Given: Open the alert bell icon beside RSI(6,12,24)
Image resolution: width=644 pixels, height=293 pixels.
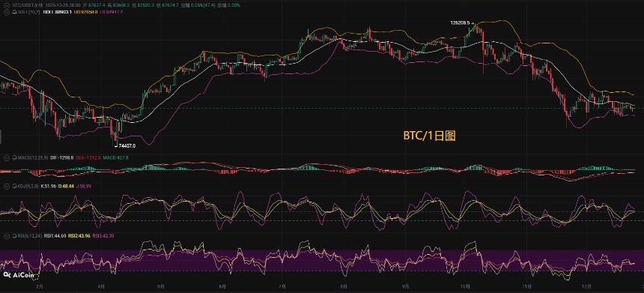Looking at the screenshot, I should click(x=14, y=236).
